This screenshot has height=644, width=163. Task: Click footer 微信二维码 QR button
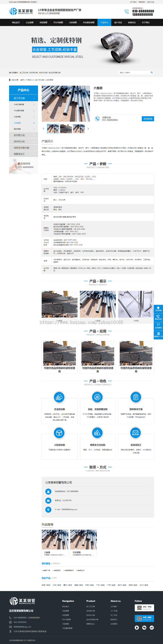coord(144,607)
